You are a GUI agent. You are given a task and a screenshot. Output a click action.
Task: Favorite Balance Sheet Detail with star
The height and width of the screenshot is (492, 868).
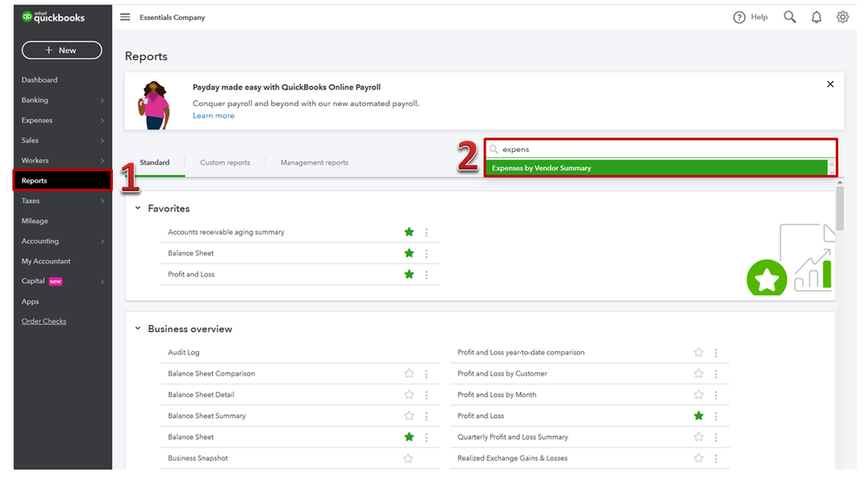coord(409,395)
